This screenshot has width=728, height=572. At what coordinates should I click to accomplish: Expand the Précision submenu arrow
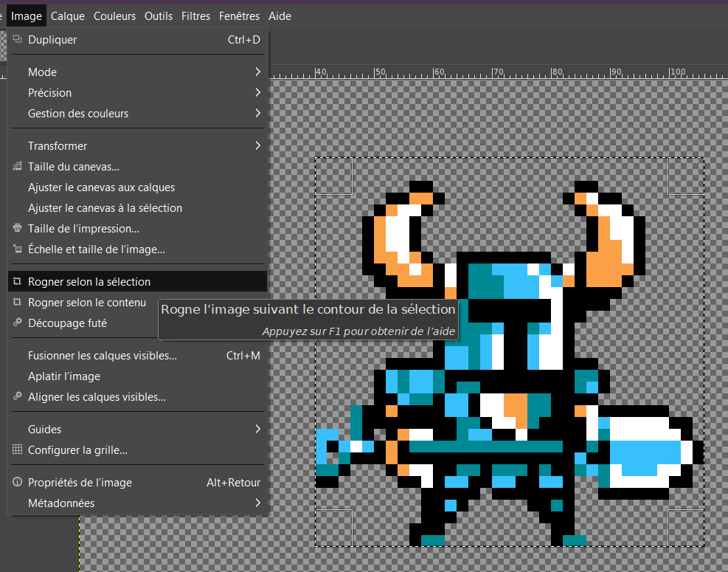point(257,92)
